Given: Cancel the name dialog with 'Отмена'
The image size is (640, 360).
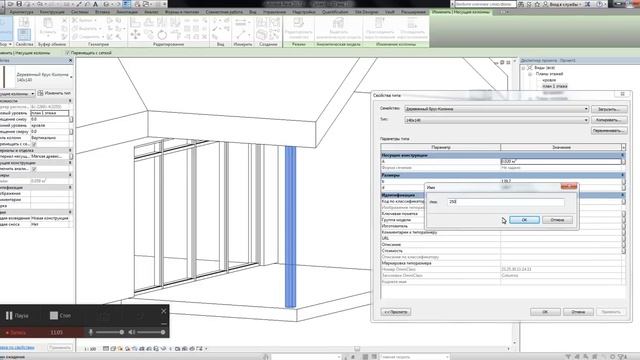Looking at the screenshot, I should click(x=558, y=220).
